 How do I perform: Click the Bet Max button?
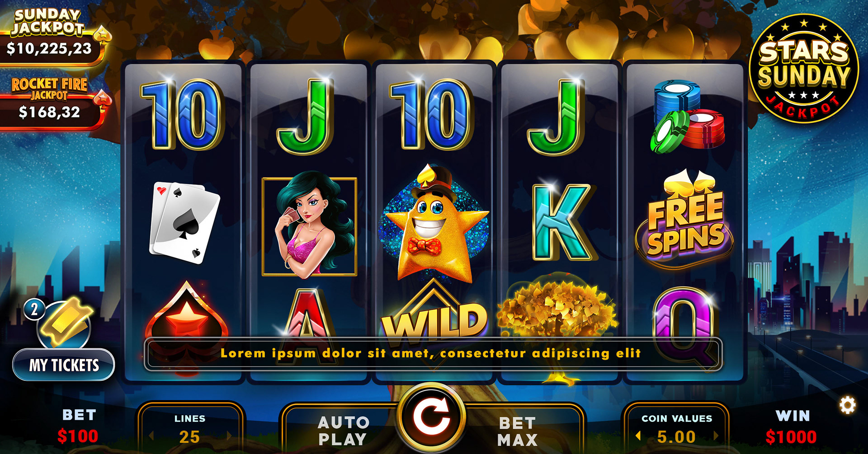click(518, 431)
